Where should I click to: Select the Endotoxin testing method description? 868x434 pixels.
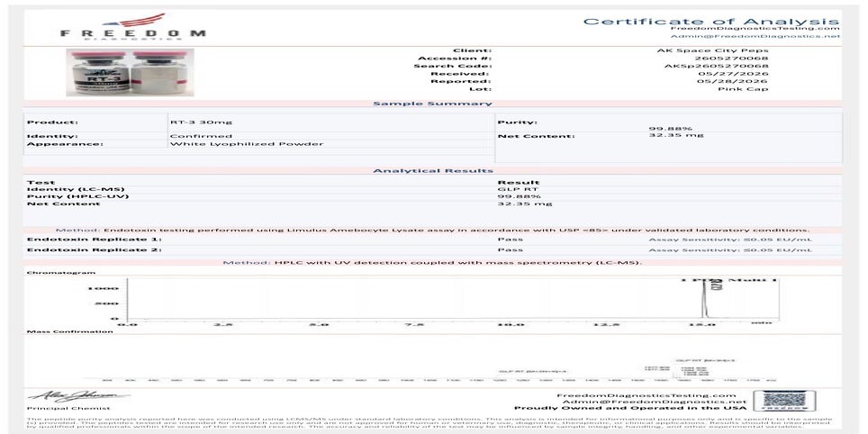coord(433,230)
